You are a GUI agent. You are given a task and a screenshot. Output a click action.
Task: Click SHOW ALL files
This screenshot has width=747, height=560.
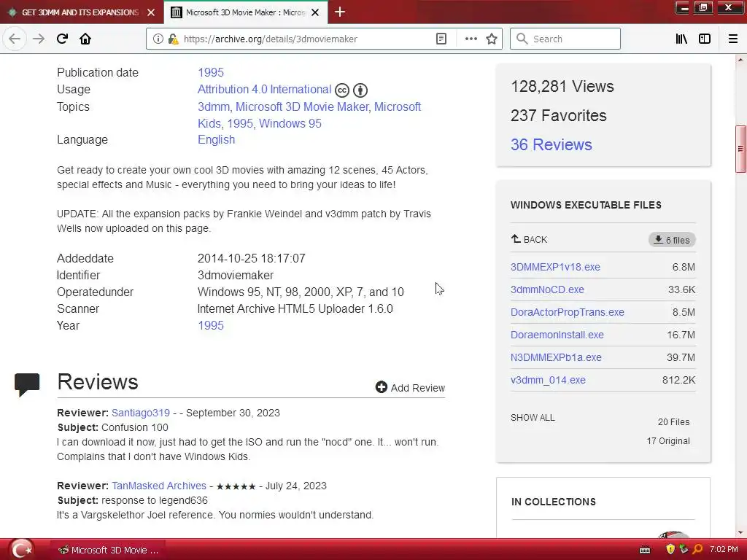533,418
